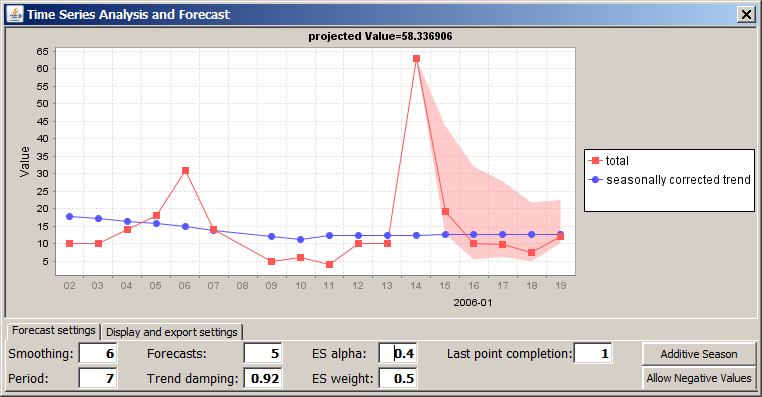Click the 'Trend damping:' label
Viewport: 762px width, 397px height.
point(192,379)
